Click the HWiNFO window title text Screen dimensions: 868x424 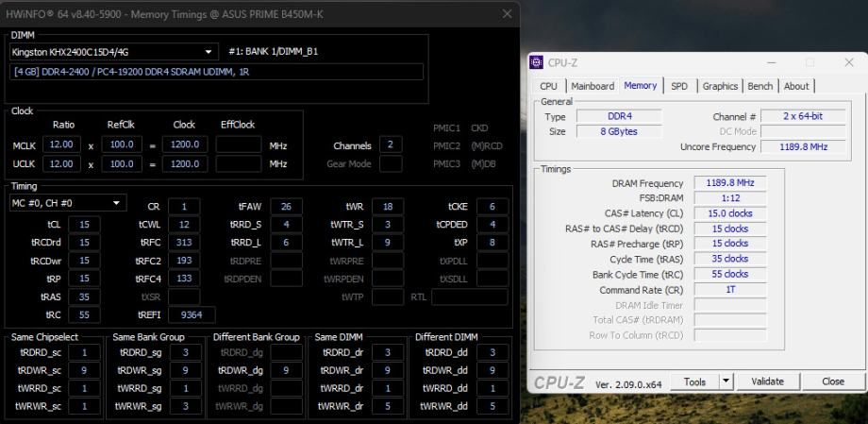(165, 14)
